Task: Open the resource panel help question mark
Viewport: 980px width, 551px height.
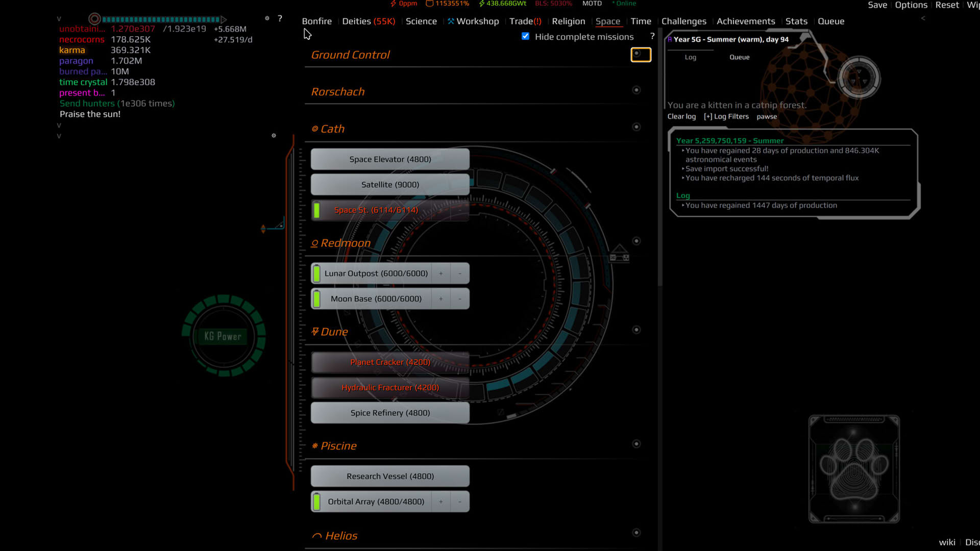Action: pyautogui.click(x=280, y=18)
